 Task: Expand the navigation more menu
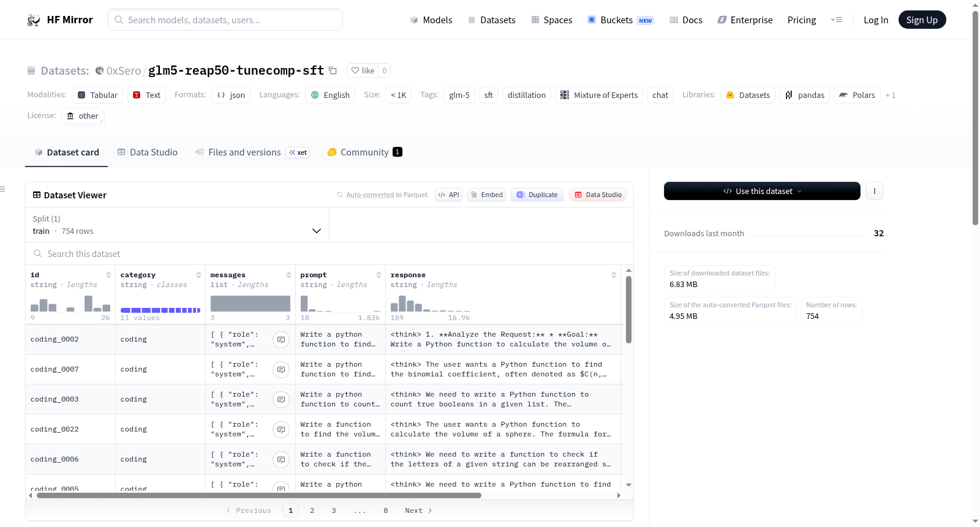(x=836, y=20)
